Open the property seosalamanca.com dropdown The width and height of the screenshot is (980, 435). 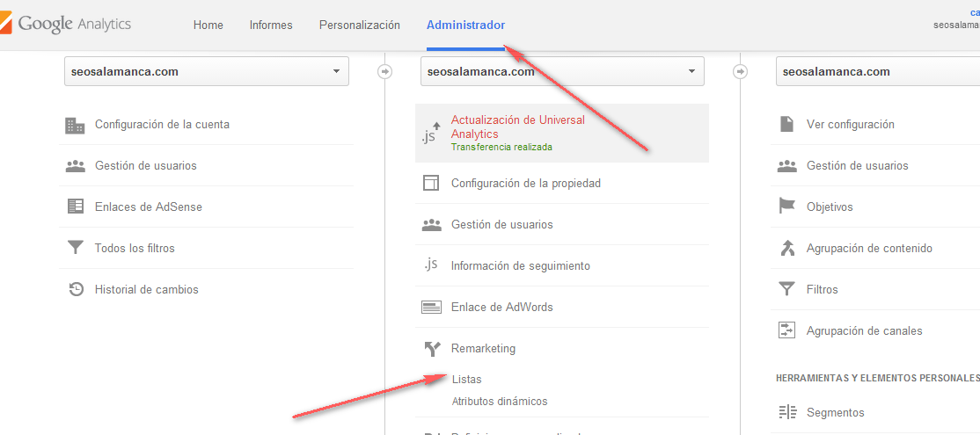[x=562, y=72]
